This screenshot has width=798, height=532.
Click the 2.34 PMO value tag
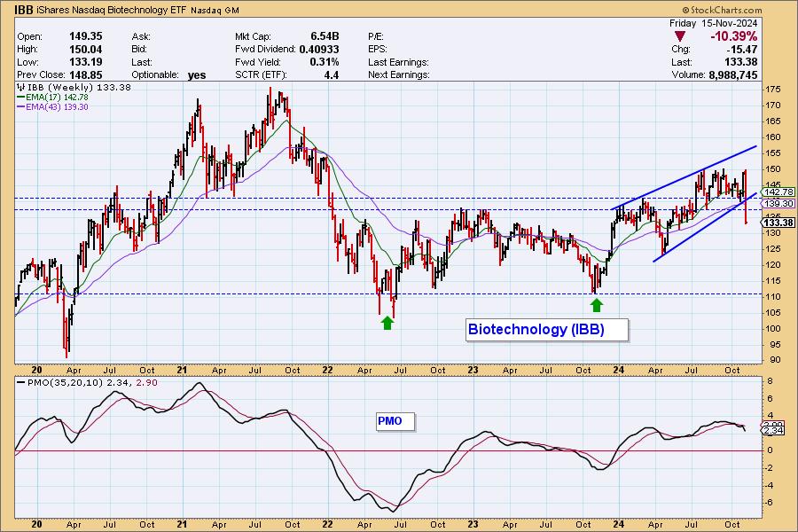coord(773,431)
